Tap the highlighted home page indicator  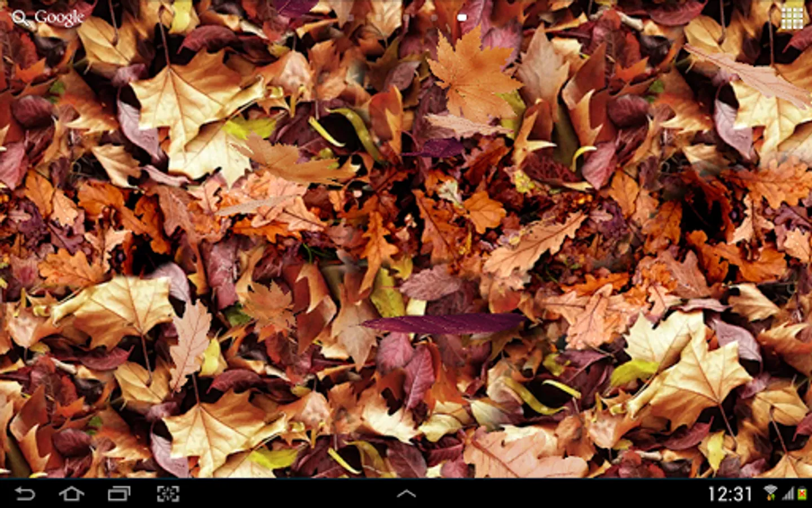462,18
